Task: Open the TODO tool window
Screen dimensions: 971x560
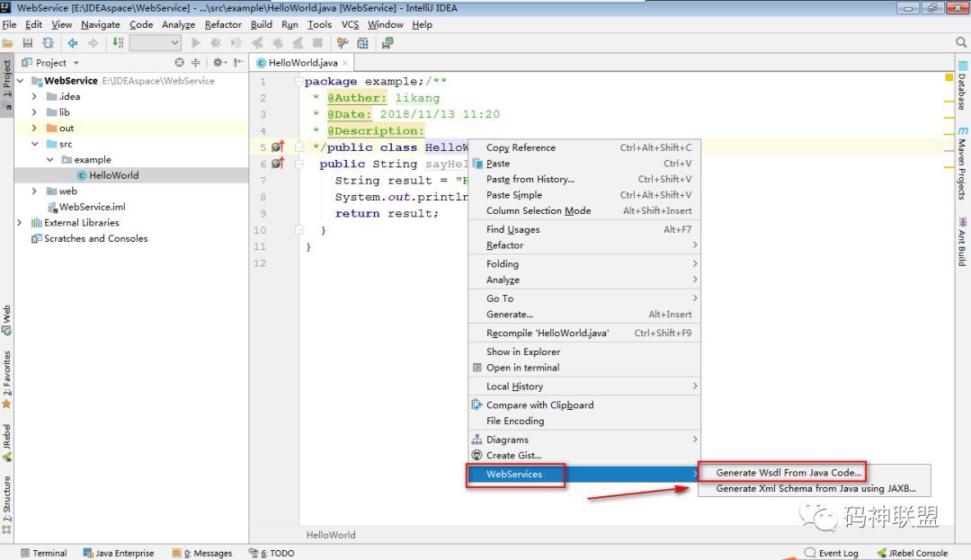Action: pos(272,553)
